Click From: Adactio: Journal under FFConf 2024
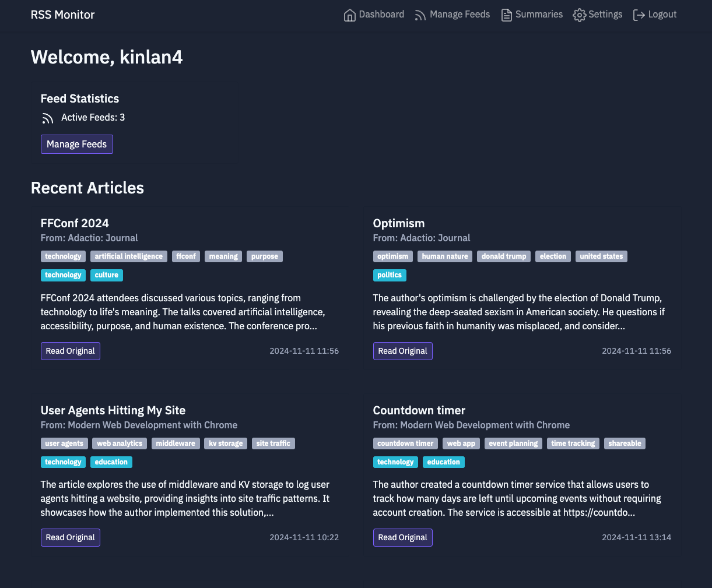Viewport: 712px width, 588px height. 89,238
